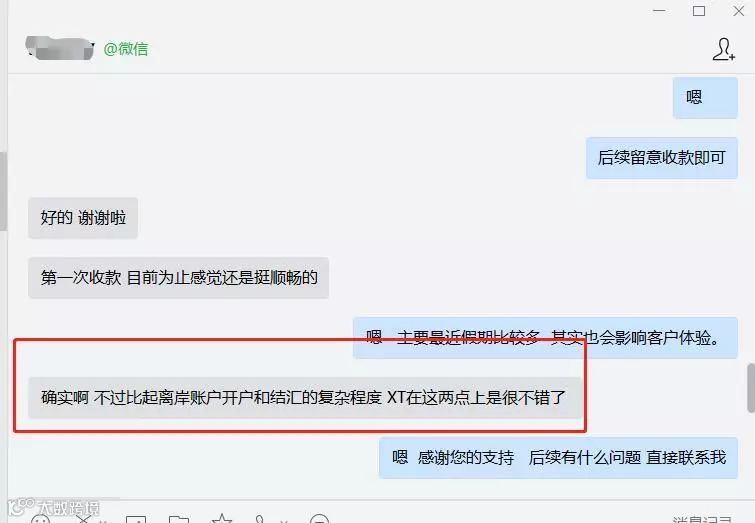Open the add-contact icon at top right
Viewport: 755px width, 523px height.
(724, 49)
